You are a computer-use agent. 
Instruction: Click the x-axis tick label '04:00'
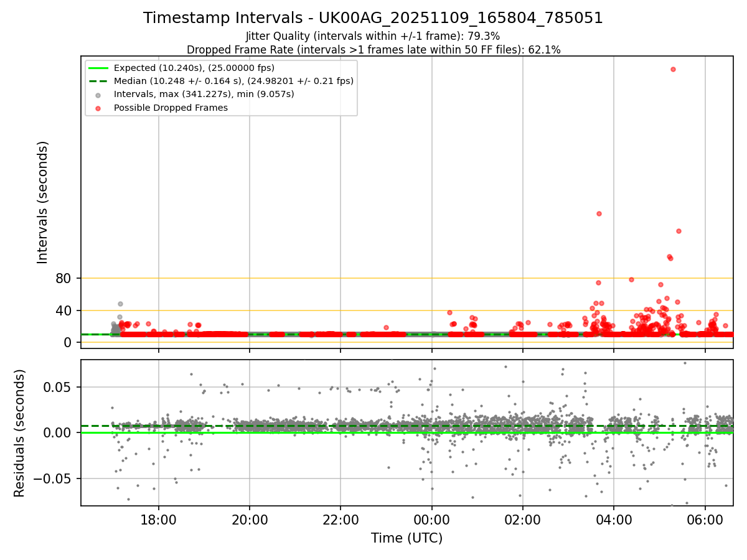point(614,519)
